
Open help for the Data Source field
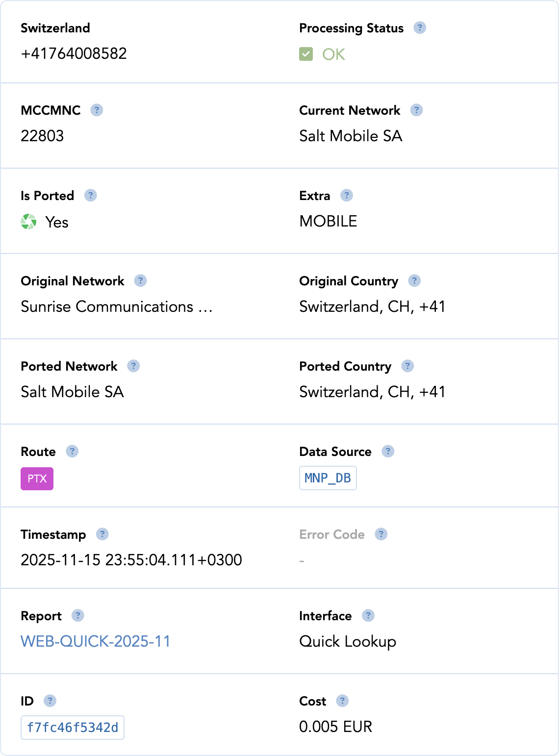pos(388,451)
